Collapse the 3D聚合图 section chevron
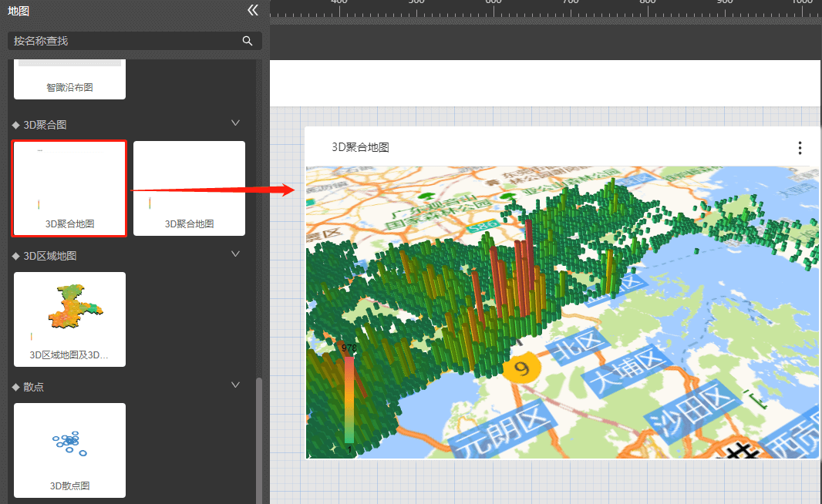Screen dimensions: 822x504 point(236,123)
